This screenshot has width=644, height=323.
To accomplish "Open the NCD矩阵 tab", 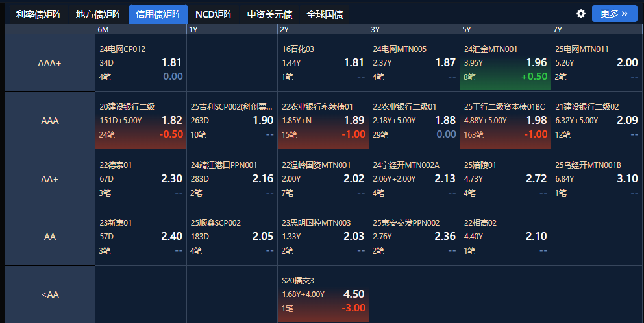I will (x=214, y=14).
